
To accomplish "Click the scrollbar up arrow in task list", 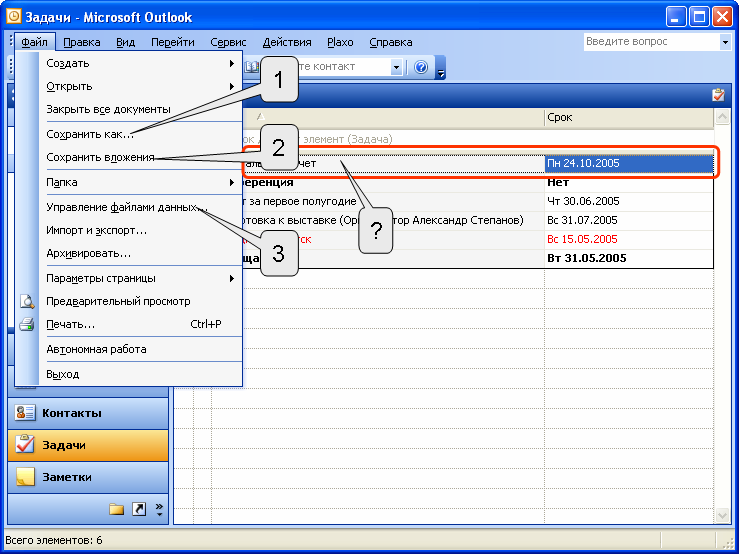I will click(x=722, y=117).
